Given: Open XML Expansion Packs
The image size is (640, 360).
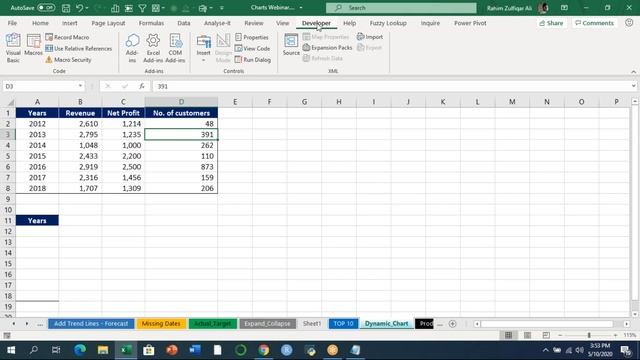Looking at the screenshot, I should coord(327,47).
